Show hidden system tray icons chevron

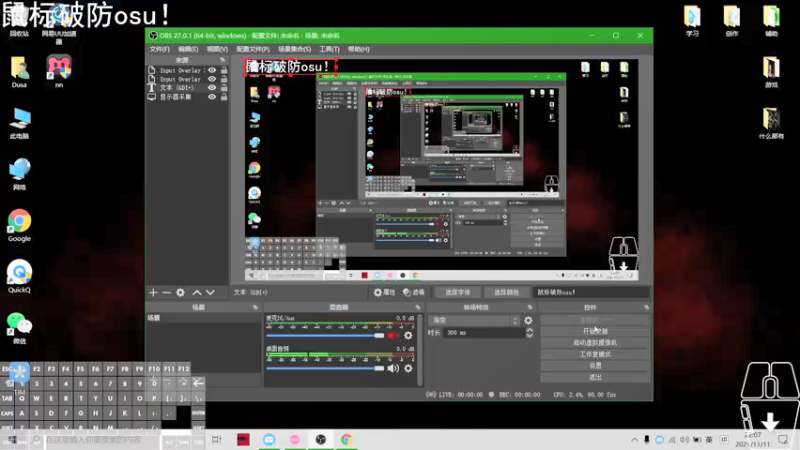[x=634, y=439]
